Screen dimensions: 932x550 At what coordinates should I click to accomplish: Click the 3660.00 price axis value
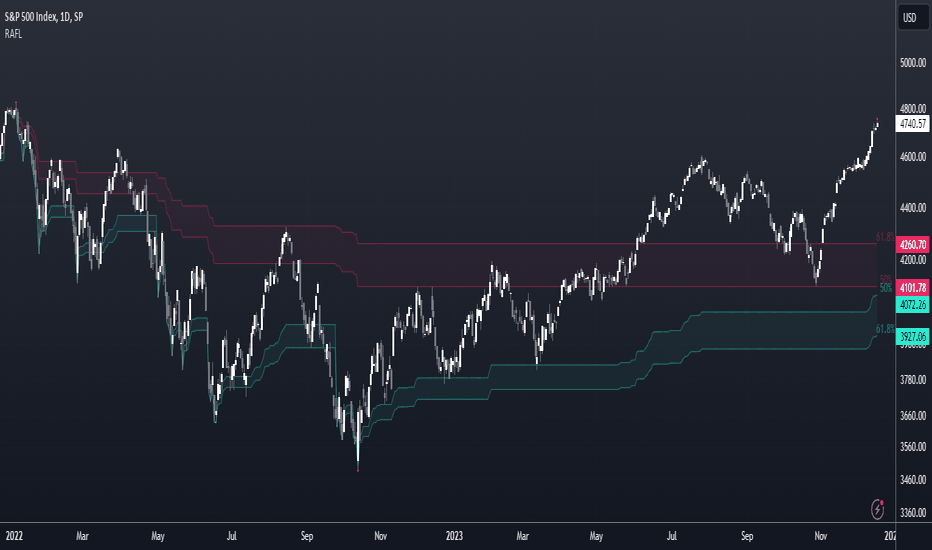(913, 416)
